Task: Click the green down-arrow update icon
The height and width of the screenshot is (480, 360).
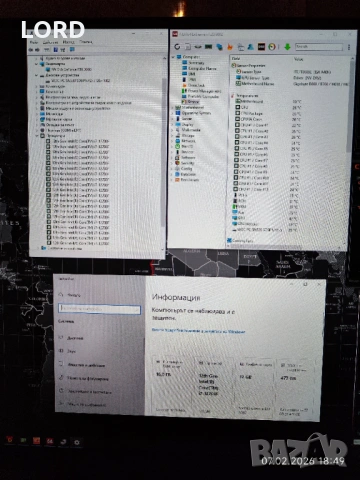Action: pyautogui.click(x=287, y=47)
